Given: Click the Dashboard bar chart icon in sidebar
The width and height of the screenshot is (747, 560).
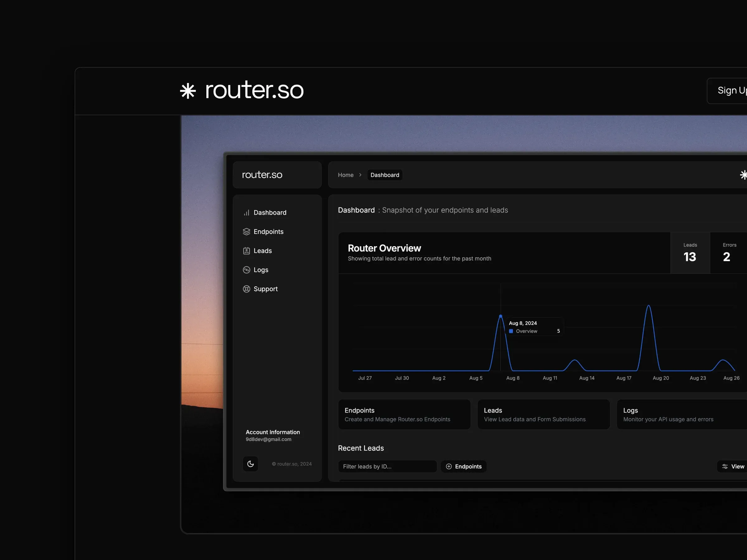Looking at the screenshot, I should [x=247, y=213].
